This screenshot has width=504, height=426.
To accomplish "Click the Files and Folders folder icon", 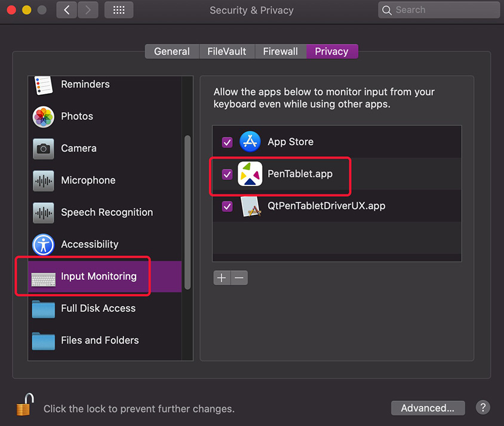I will 44,341.
